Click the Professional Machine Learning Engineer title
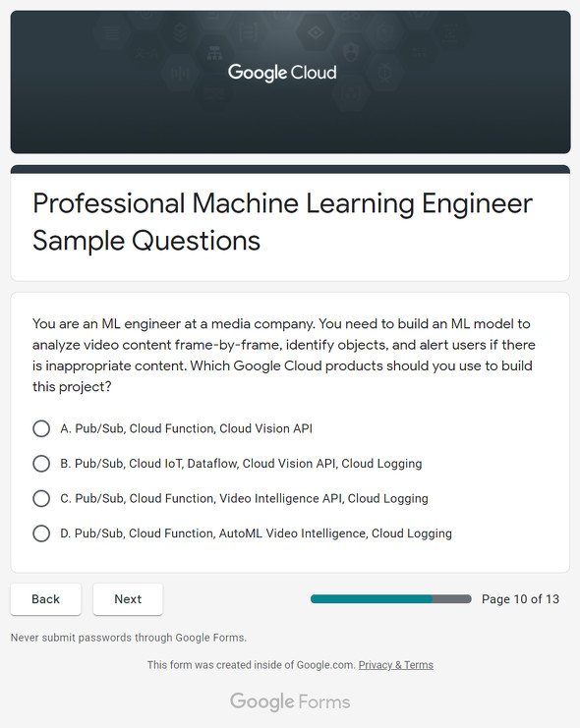Viewport: 580px width, 728px height. [282, 222]
